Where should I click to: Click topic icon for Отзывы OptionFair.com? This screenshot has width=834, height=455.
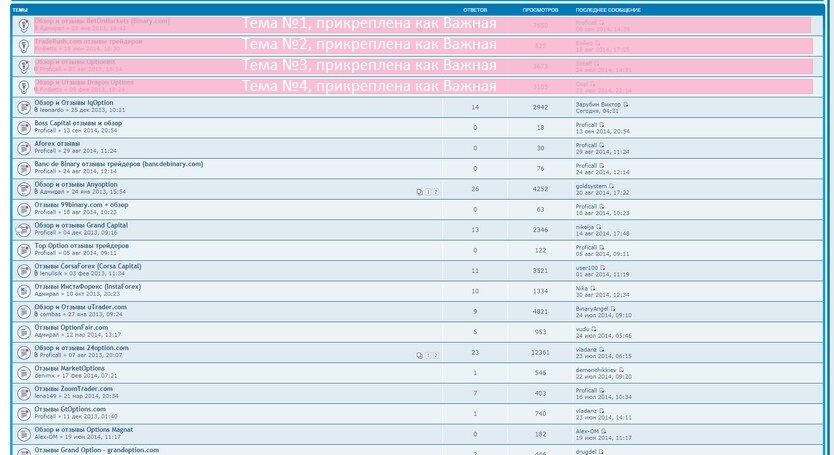pos(23,331)
